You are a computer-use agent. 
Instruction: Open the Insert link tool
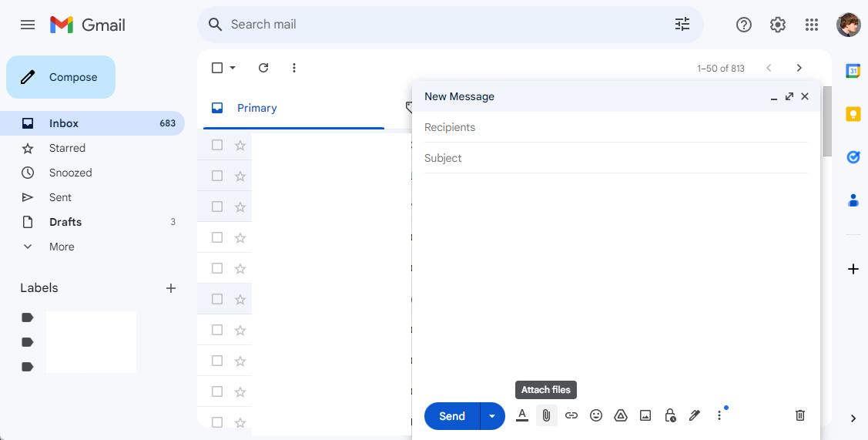coord(571,415)
